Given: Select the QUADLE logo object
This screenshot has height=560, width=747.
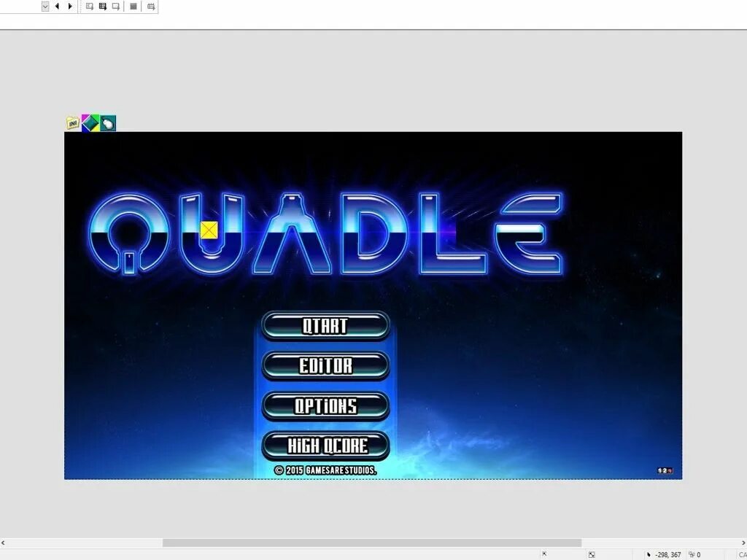Looking at the screenshot, I should coord(326,233).
